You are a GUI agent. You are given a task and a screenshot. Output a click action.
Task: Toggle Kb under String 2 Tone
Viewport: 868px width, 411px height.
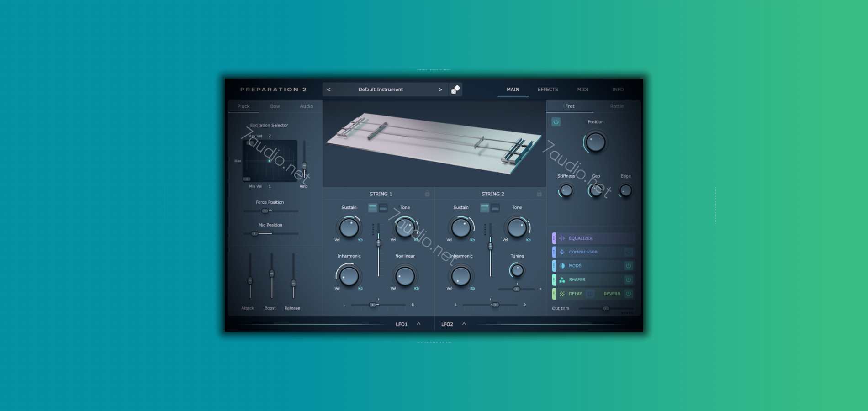click(529, 240)
